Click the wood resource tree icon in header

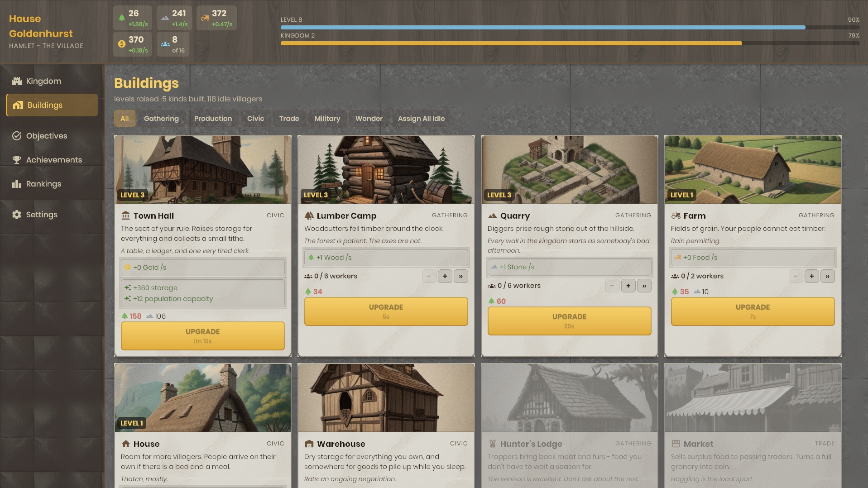tap(121, 18)
